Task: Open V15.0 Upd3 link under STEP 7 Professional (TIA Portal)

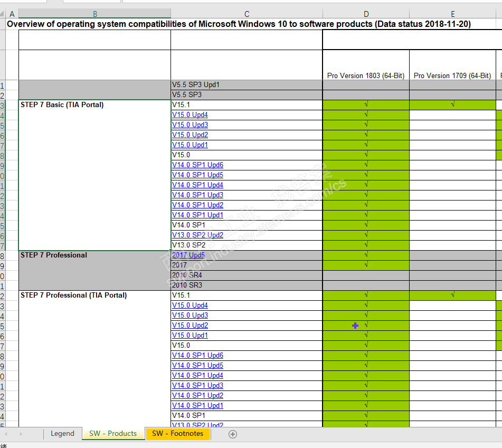Action: 190,315
